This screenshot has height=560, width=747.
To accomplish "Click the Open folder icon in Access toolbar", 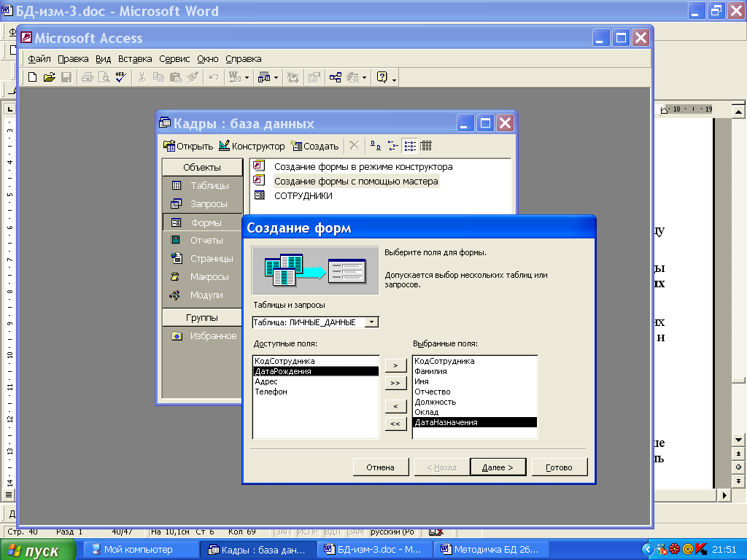I will tap(49, 77).
